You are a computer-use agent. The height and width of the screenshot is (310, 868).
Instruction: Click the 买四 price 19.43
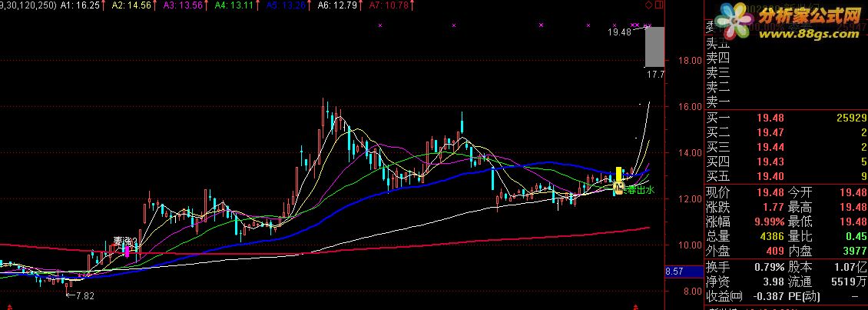[770, 162]
